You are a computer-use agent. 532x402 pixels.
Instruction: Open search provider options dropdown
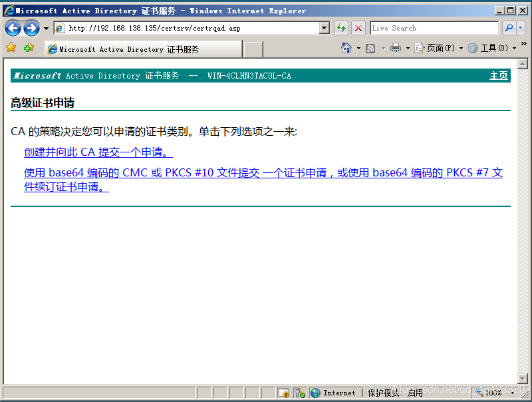coord(521,28)
